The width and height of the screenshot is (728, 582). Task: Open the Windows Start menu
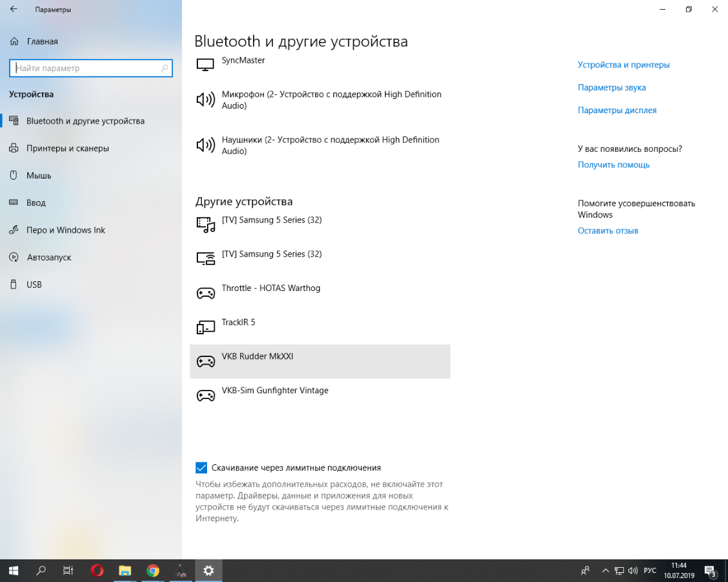pyautogui.click(x=14, y=570)
